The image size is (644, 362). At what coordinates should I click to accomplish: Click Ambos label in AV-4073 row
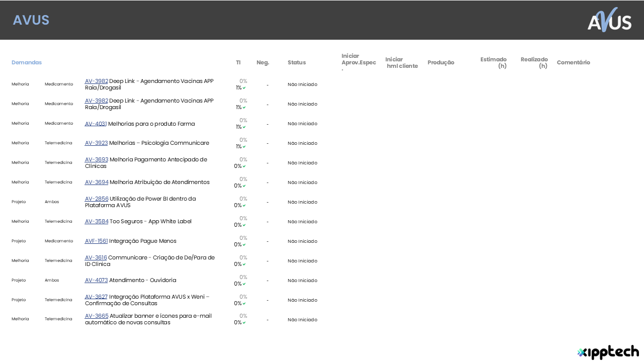52,280
